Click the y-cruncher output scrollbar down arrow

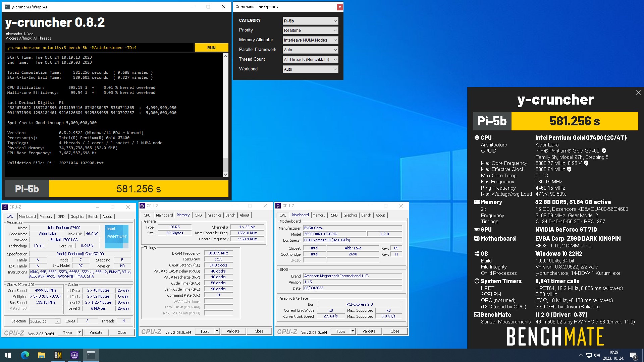point(225,174)
